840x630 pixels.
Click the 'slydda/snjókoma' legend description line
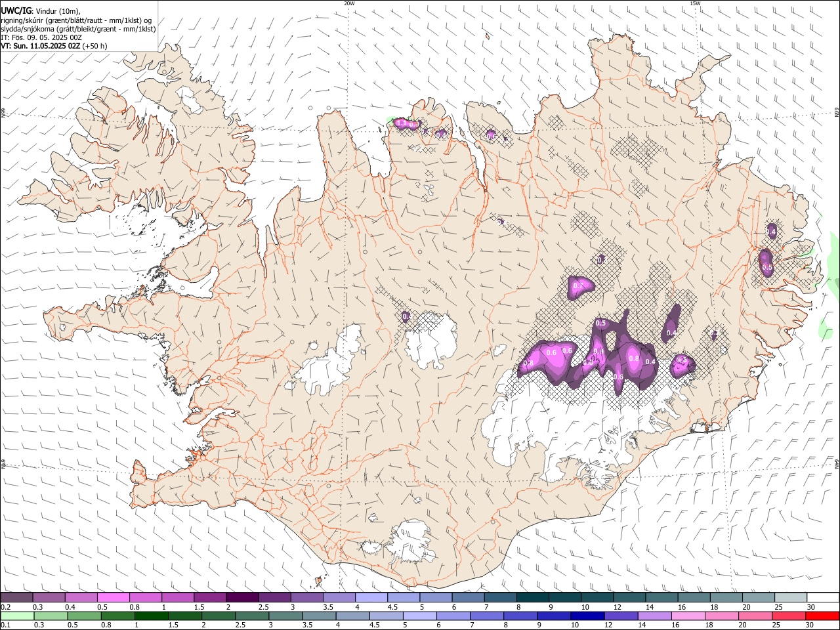[78, 29]
